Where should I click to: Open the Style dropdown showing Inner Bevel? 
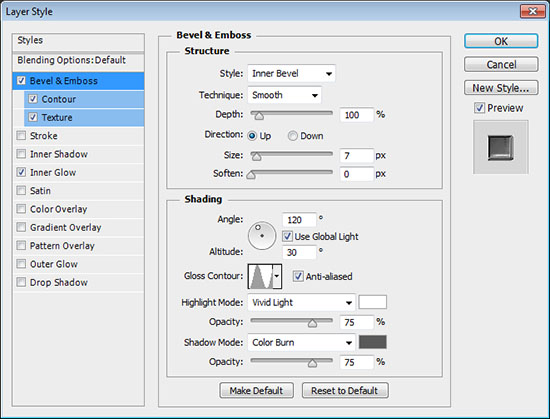point(291,73)
